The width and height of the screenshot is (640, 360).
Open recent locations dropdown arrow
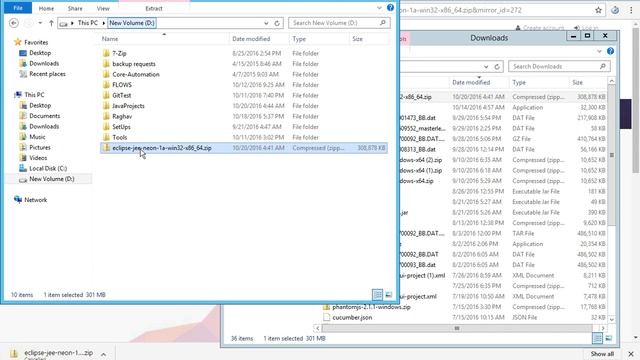40,23
